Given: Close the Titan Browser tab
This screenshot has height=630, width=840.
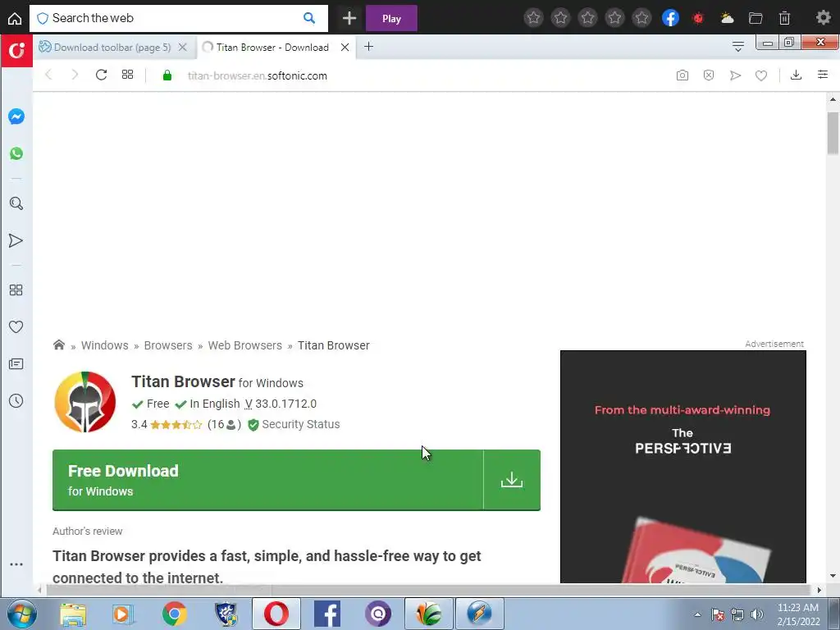Looking at the screenshot, I should click(345, 47).
